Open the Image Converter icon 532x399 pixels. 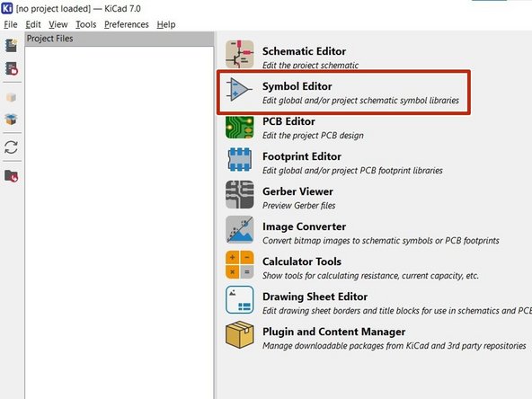[240, 229]
